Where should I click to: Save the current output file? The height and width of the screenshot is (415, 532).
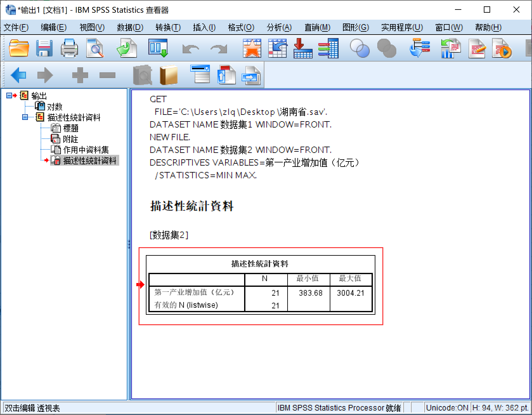coord(44,48)
